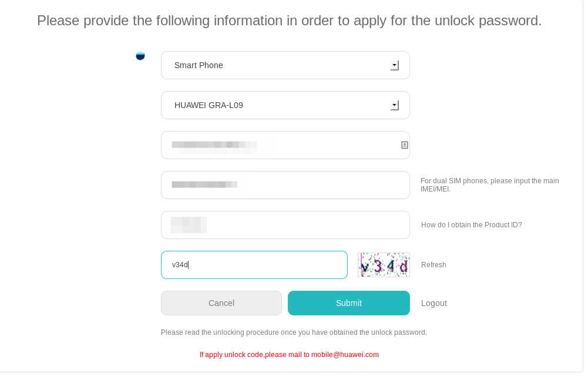Image resolution: width=588 pixels, height=380 pixels.
Task: Open the HUAWEI GRA-L09 model dropdown
Action: (x=285, y=105)
